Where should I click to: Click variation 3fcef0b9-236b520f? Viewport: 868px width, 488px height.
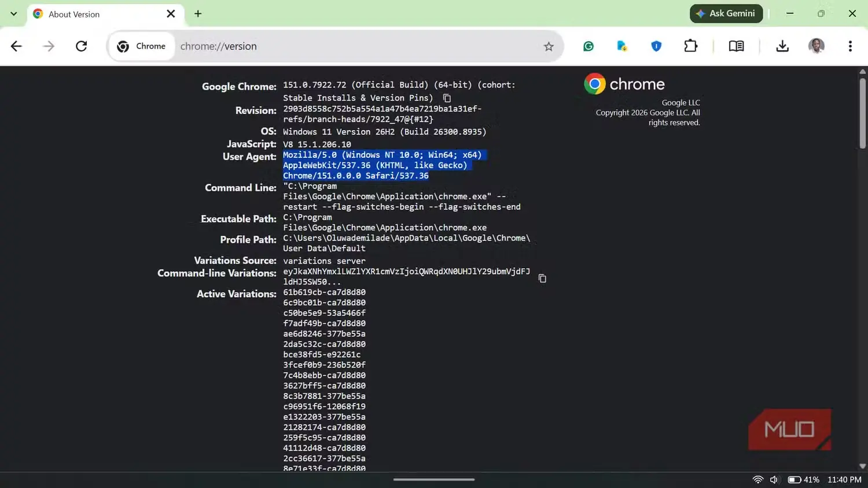[324, 365]
